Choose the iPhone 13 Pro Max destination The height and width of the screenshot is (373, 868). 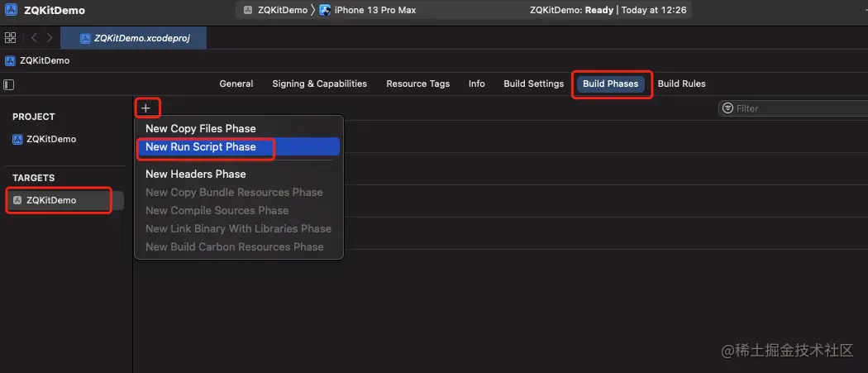tap(368, 10)
